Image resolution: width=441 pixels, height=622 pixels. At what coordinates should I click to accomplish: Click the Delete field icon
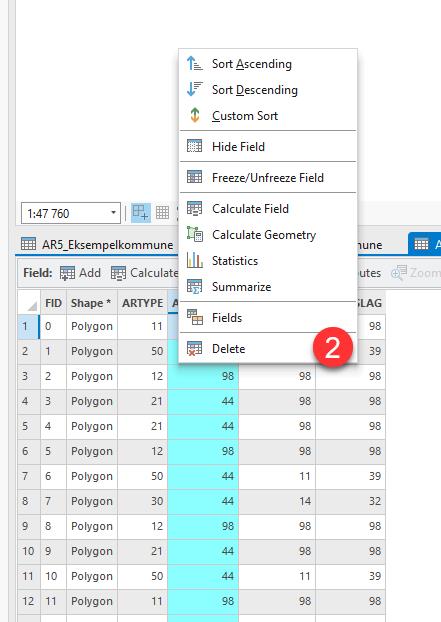pos(194,348)
